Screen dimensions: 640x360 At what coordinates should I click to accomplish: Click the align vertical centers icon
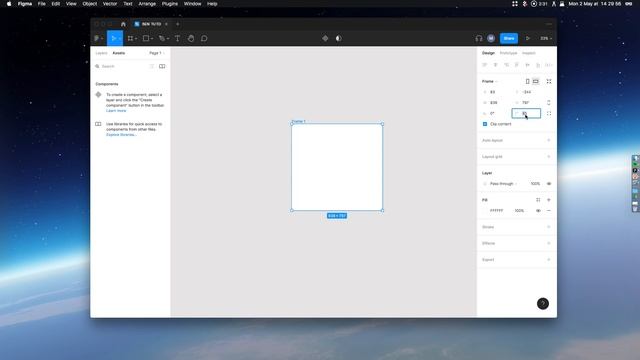tap(527, 65)
